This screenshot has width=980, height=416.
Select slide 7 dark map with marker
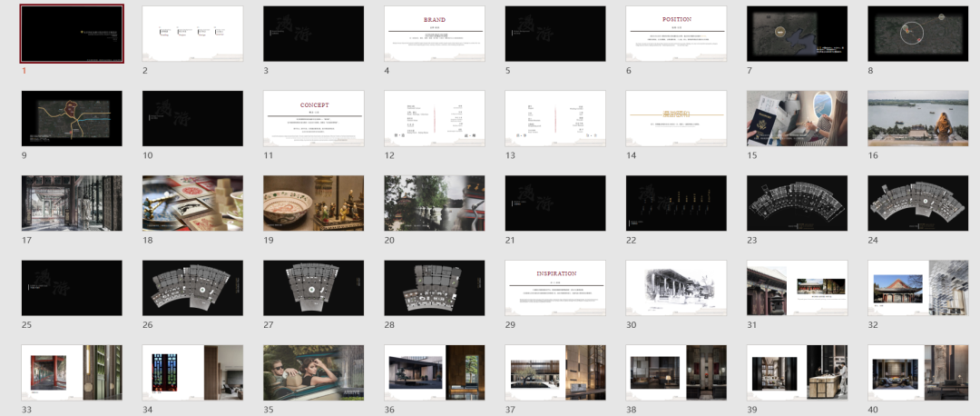tap(797, 34)
